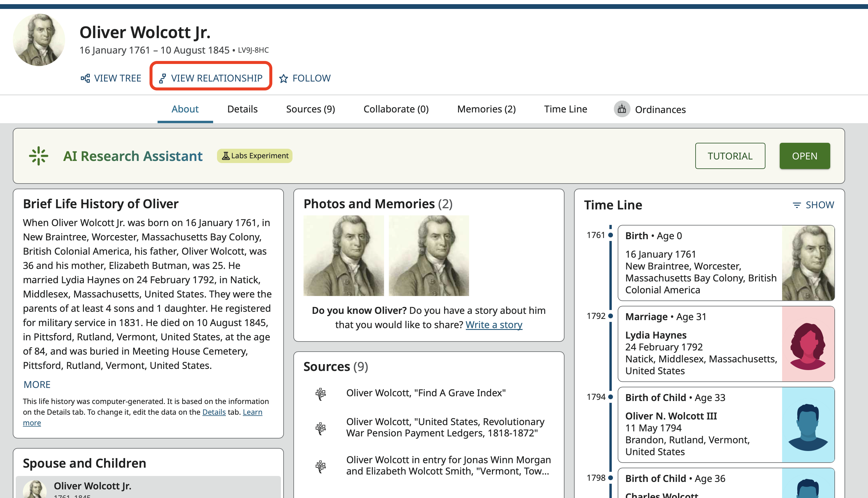This screenshot has width=868, height=498.
Task: Click the AI Research Assistant sparkle icon
Action: [x=38, y=156]
